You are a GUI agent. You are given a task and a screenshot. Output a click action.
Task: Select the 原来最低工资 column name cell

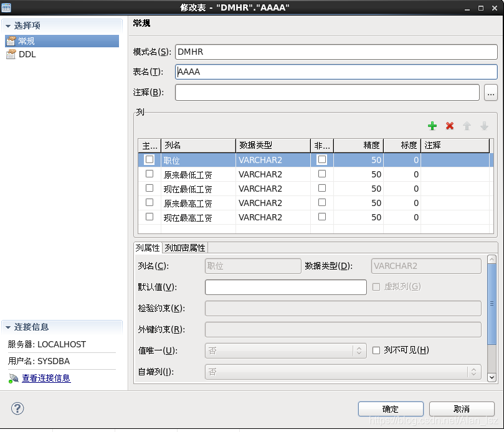198,174
